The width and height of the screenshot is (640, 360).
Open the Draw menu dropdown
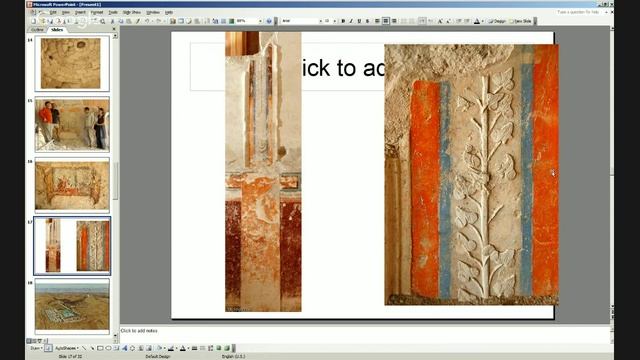[x=36, y=348]
